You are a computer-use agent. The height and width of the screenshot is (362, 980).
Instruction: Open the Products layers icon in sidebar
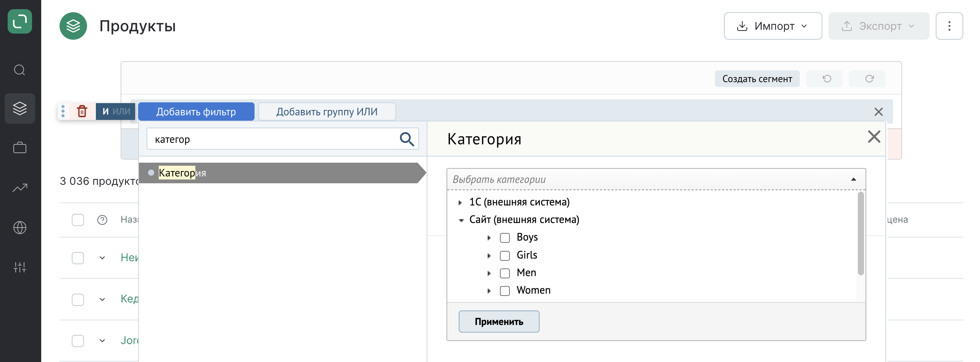pyautogui.click(x=20, y=108)
